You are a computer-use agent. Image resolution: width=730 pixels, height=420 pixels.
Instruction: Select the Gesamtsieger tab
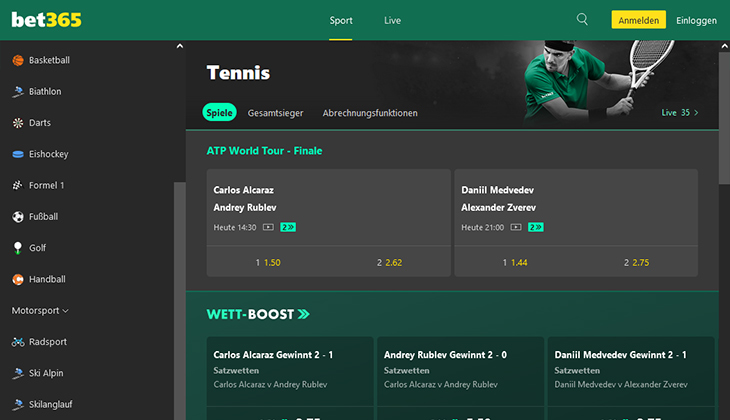pyautogui.click(x=275, y=113)
